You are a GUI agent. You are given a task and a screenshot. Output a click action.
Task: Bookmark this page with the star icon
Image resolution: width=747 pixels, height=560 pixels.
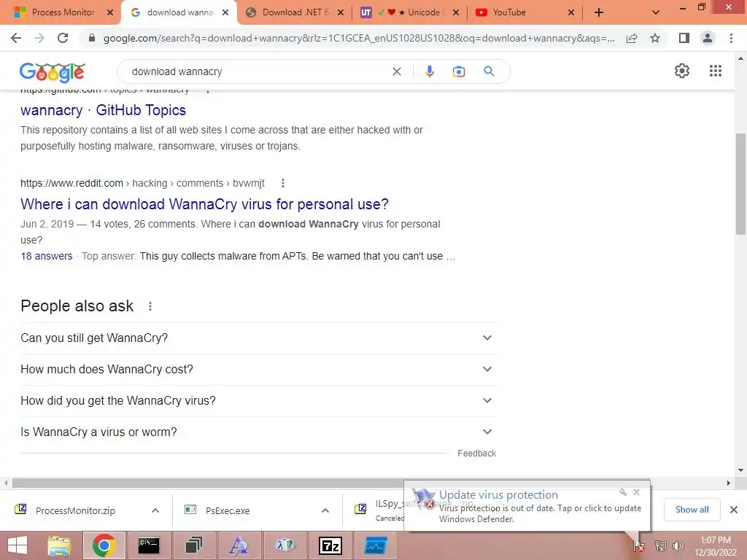pyautogui.click(x=655, y=38)
